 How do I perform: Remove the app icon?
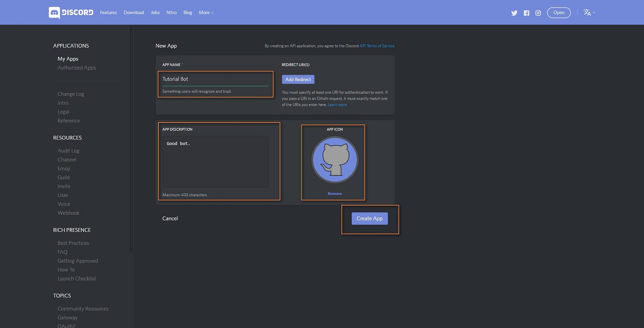(x=335, y=194)
